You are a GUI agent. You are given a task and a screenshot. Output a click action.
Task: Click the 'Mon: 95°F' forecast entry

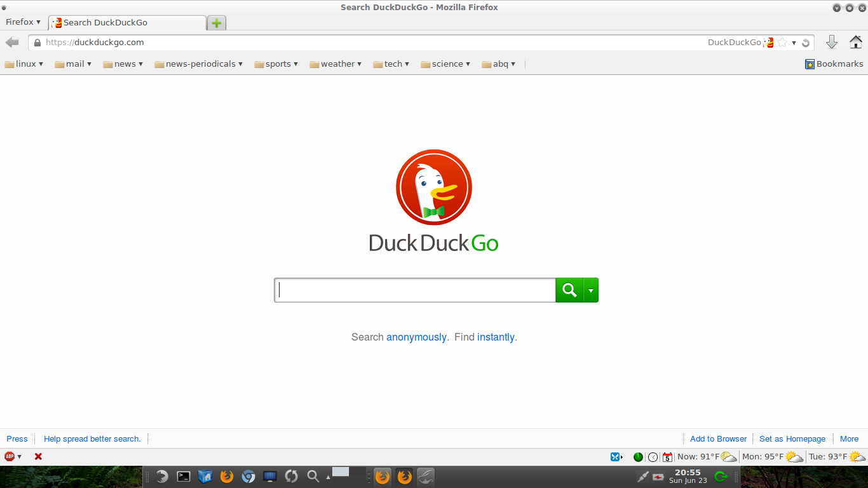coord(773,457)
